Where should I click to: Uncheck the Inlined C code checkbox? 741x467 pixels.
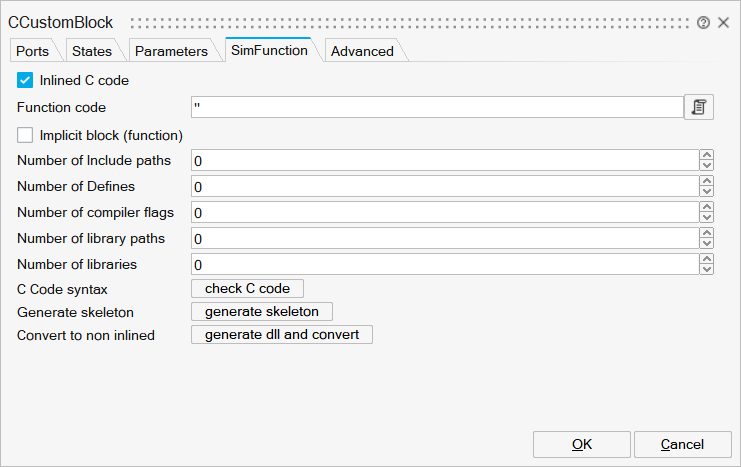(x=25, y=80)
